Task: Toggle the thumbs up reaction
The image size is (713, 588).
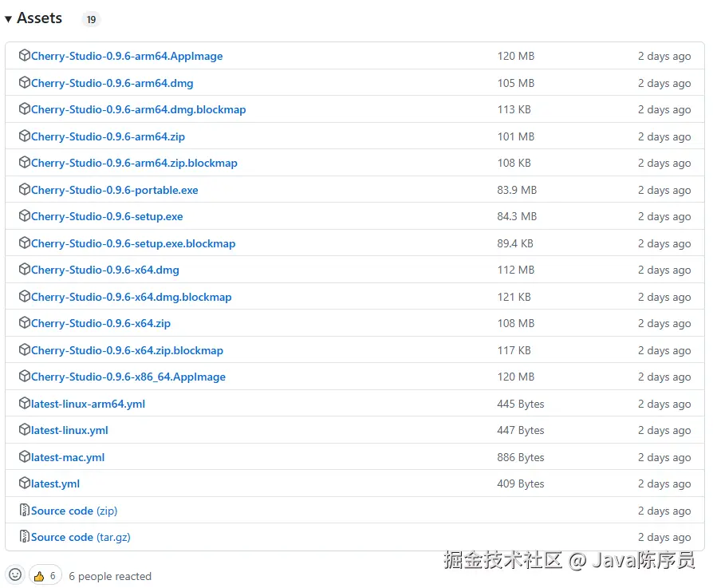Action: coord(45,576)
